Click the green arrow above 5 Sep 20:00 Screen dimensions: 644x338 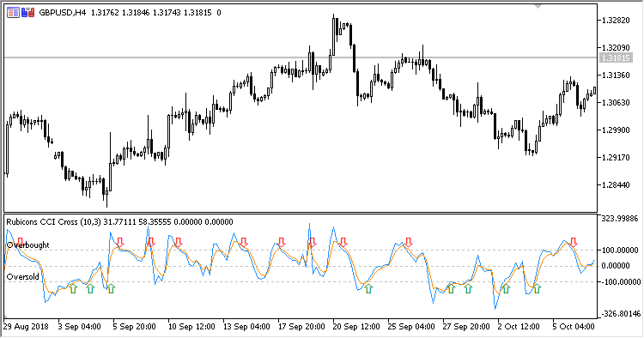[x=111, y=289]
